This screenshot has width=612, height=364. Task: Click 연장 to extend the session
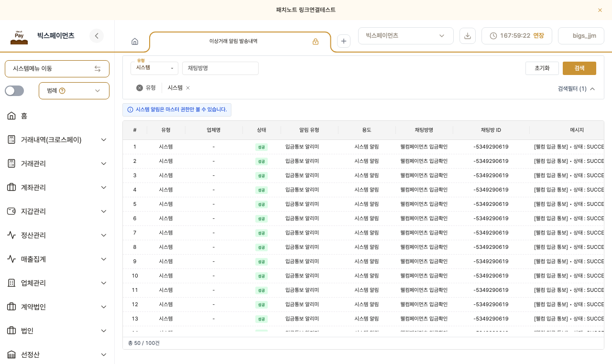538,36
